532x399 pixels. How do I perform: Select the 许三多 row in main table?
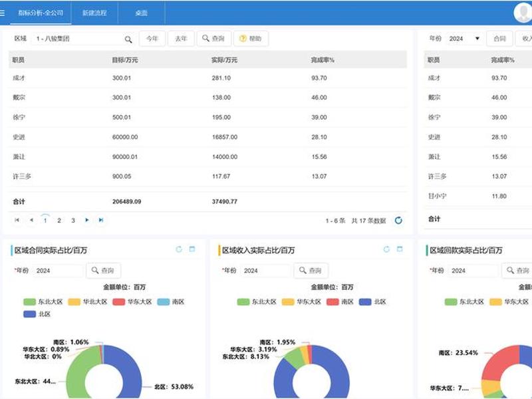(x=207, y=176)
